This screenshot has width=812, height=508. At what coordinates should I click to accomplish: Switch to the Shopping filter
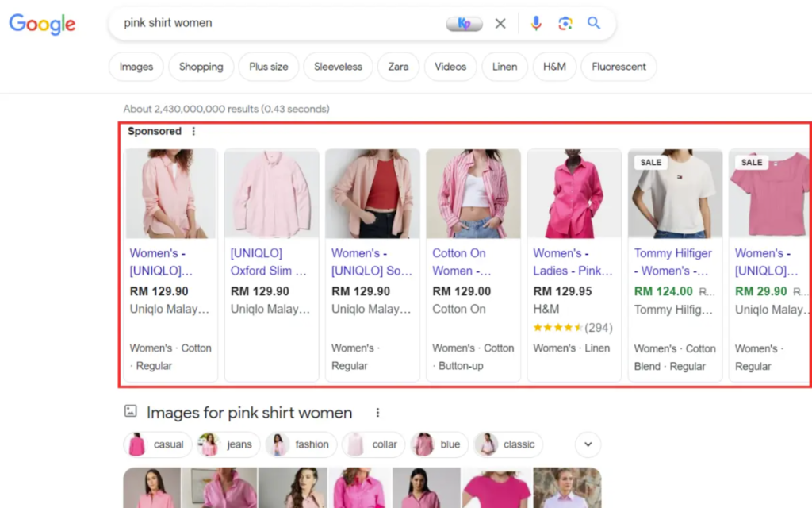coord(201,67)
